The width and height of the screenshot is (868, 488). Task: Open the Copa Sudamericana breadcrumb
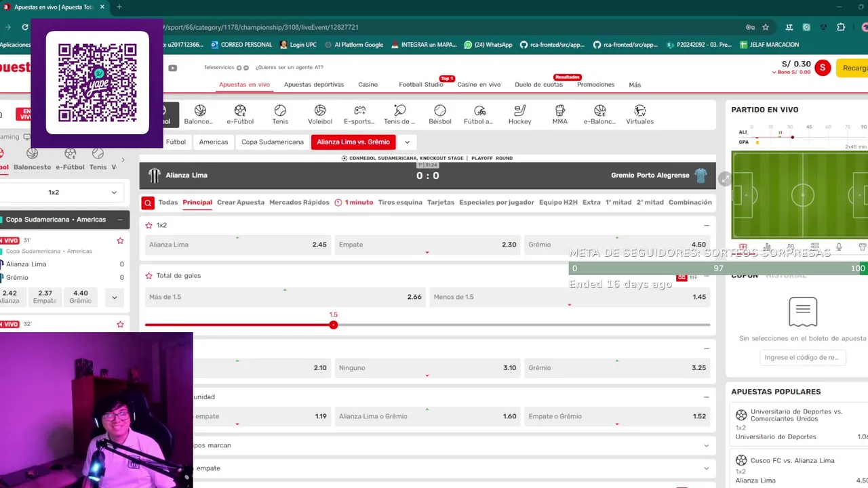(x=273, y=142)
